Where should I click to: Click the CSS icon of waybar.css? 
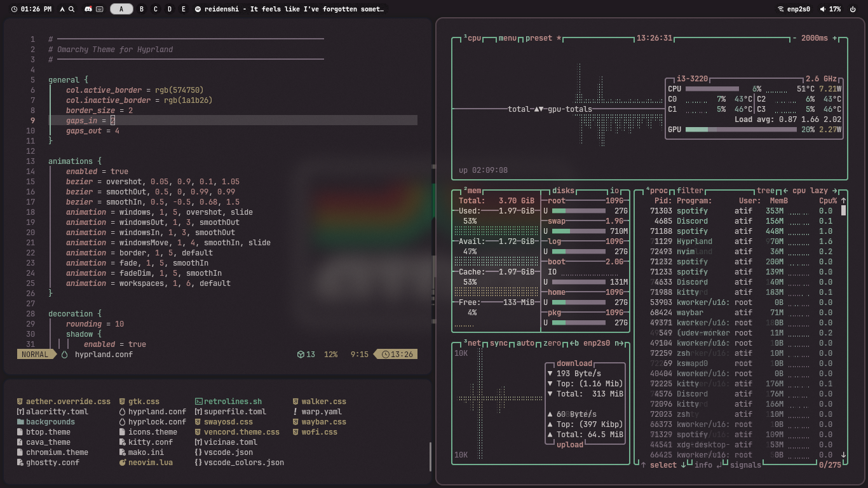(x=295, y=422)
